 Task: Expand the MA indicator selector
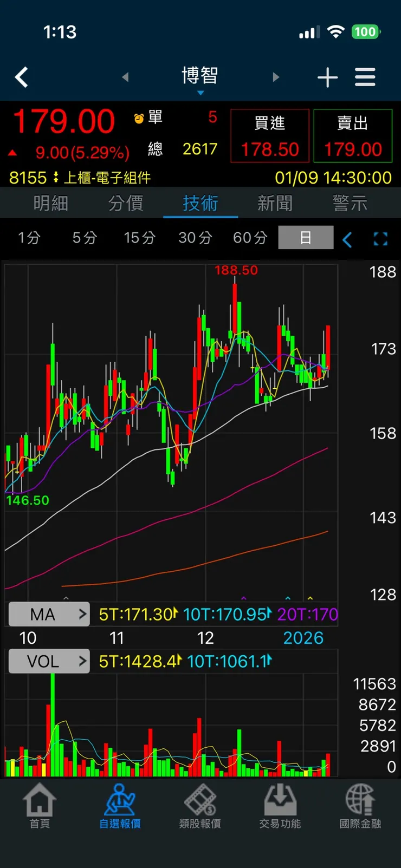[x=49, y=614]
